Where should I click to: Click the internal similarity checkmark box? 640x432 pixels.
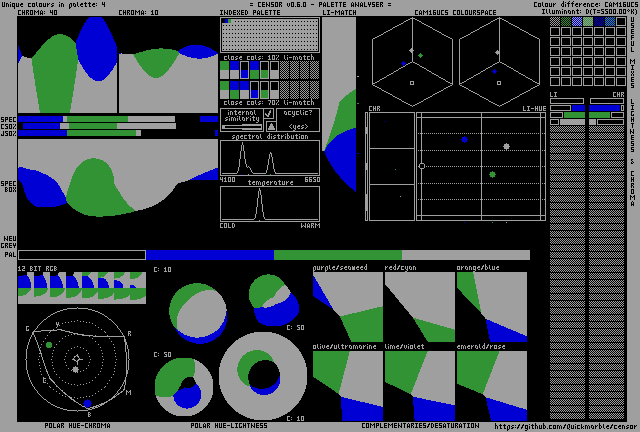pos(269,114)
